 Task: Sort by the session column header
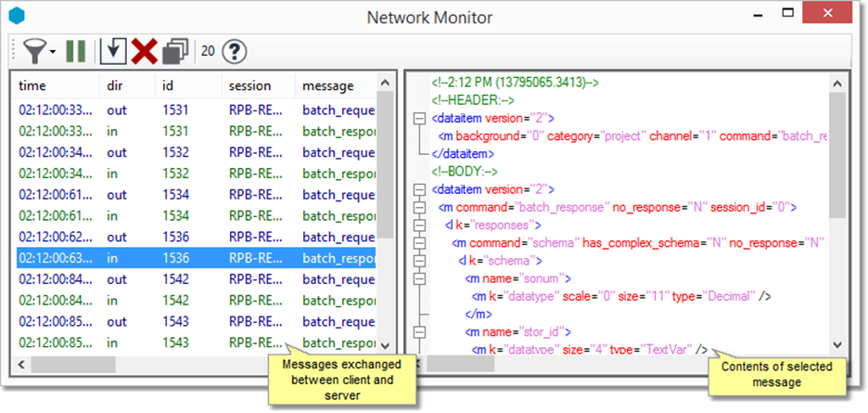249,85
